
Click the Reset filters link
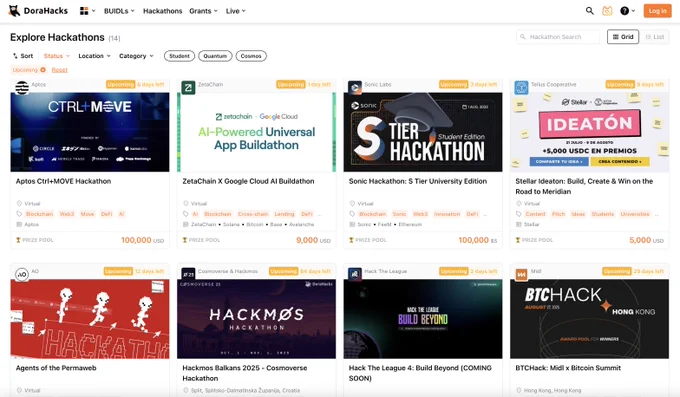click(59, 70)
